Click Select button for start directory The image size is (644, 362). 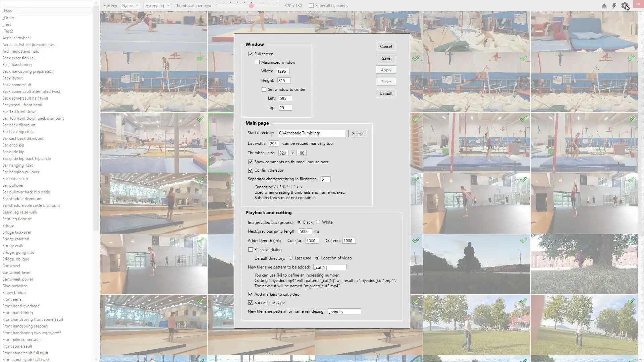(x=357, y=134)
